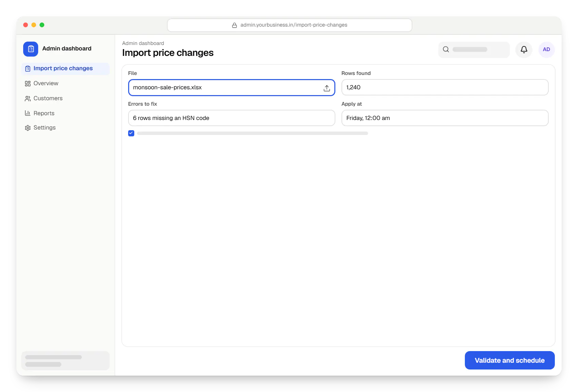The width and height of the screenshot is (578, 392).
Task: Open Overview in the sidebar
Action: [x=65, y=84]
